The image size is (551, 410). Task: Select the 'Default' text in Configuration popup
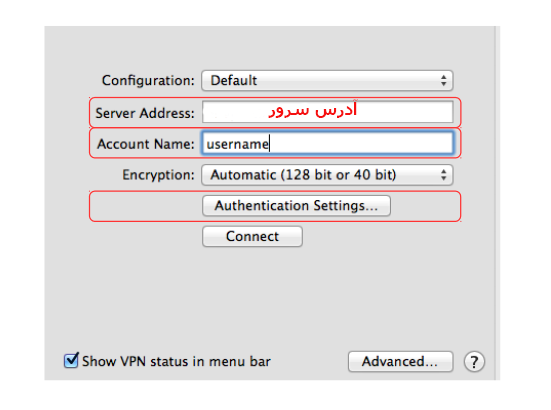(x=234, y=80)
